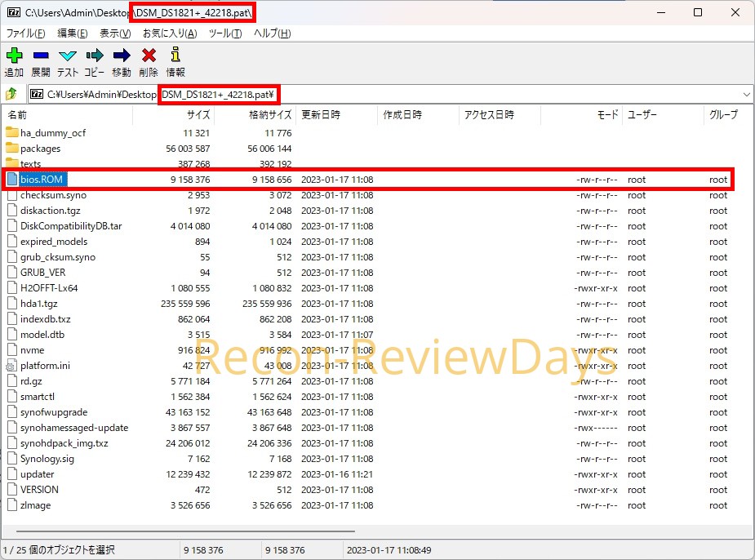Click the status bar 2023-01-17 11:08:49 timestamp

pos(389,549)
